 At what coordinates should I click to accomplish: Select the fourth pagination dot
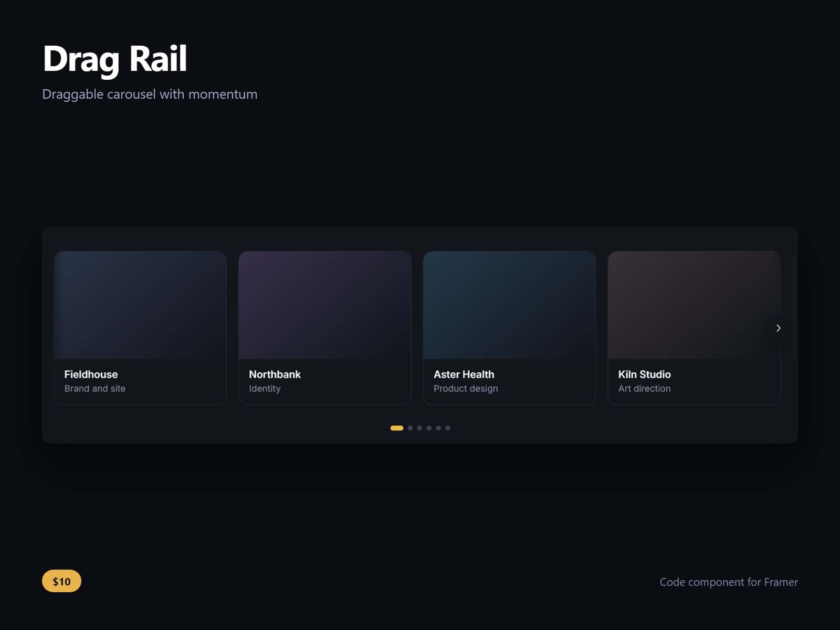pyautogui.click(x=429, y=428)
